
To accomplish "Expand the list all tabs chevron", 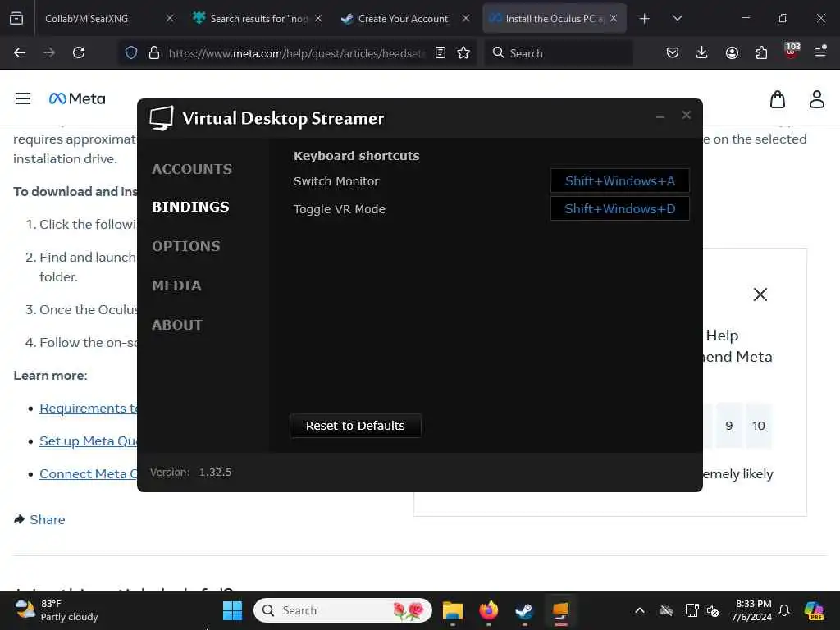I will (x=677, y=18).
